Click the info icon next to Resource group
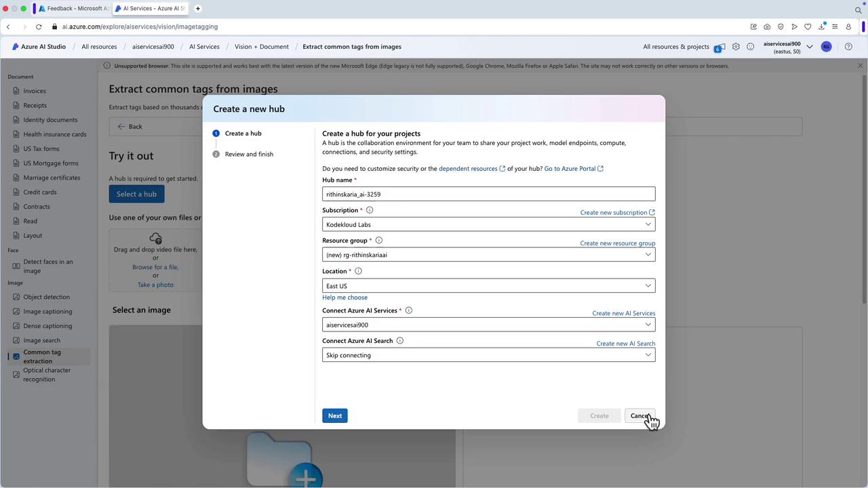Screen dimensions: 868x488 pos(379,241)
